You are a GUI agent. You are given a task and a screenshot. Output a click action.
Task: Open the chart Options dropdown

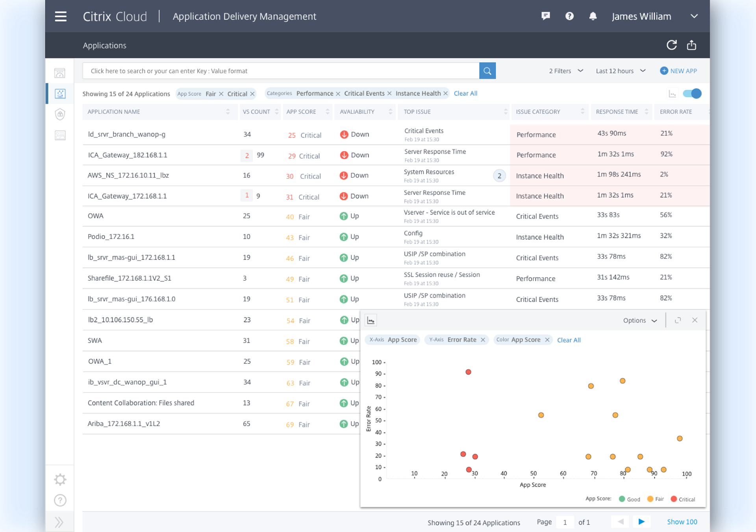(x=640, y=321)
